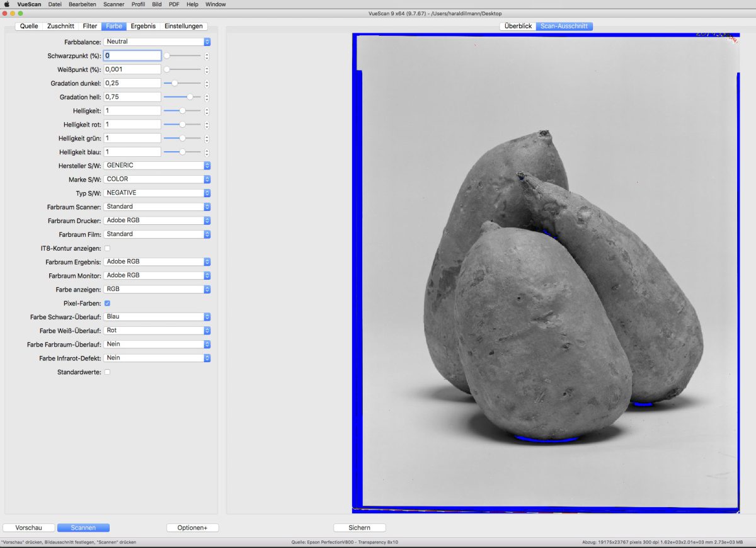Click stepper arrows beside Weißpunkt slider

click(x=207, y=69)
